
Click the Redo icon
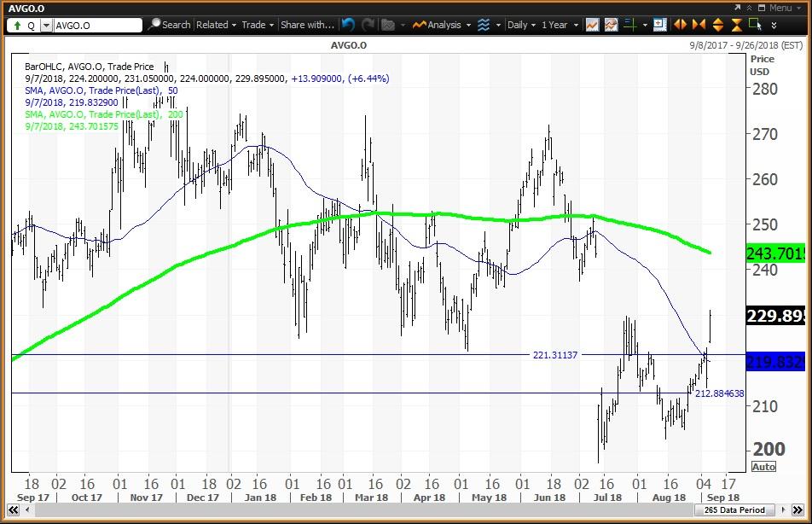tap(368, 25)
